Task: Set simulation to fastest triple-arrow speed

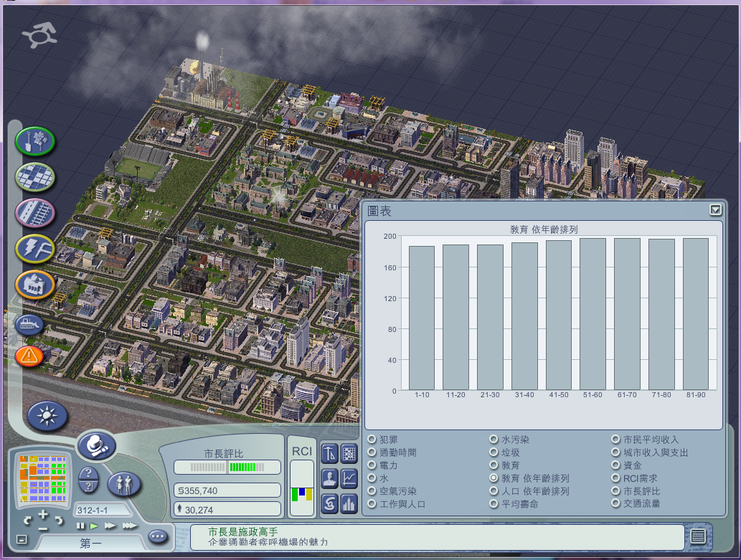Action: pos(130,526)
